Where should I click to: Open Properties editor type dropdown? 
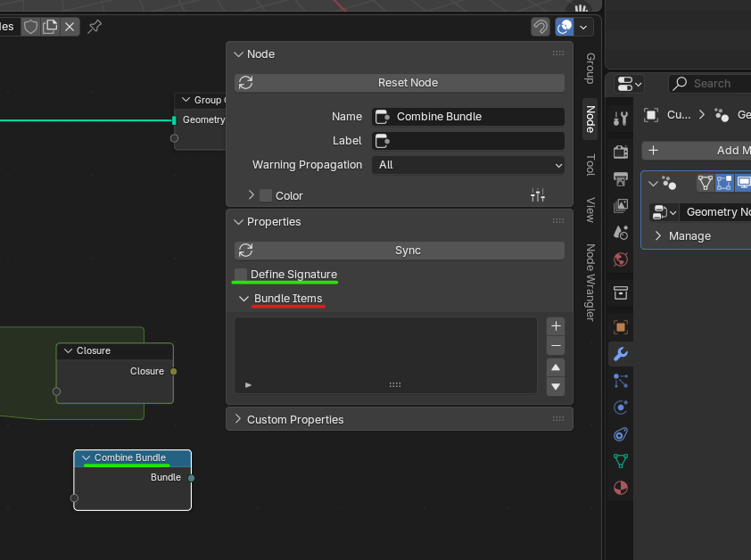point(630,85)
